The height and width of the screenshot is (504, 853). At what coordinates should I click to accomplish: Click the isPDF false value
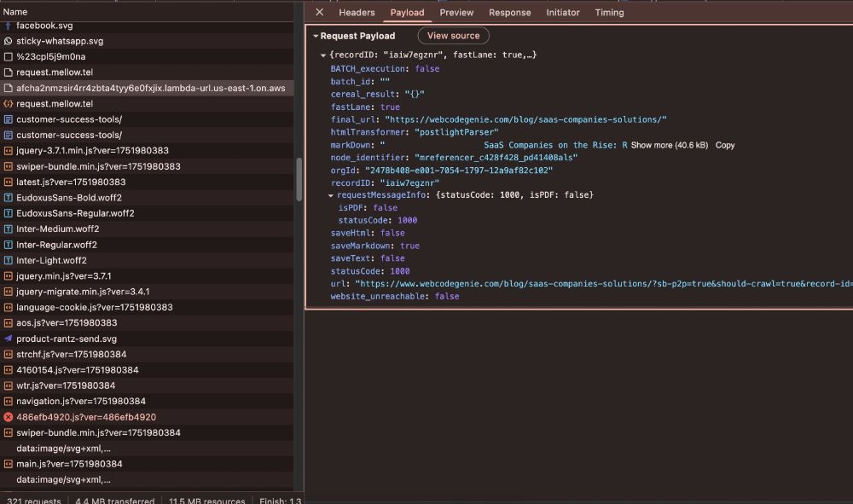pyautogui.click(x=386, y=208)
